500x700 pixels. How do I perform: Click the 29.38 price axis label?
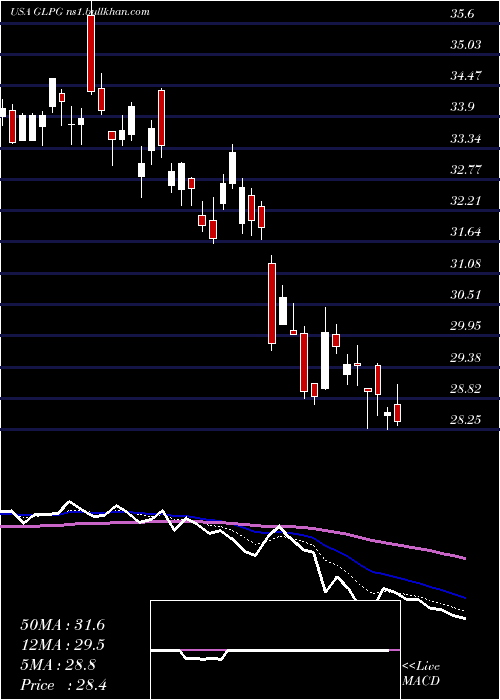[x=467, y=357]
